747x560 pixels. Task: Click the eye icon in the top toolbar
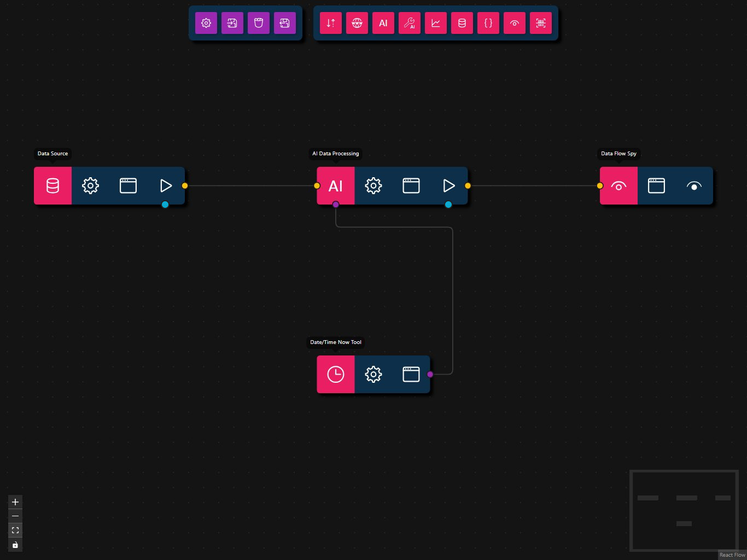(515, 23)
